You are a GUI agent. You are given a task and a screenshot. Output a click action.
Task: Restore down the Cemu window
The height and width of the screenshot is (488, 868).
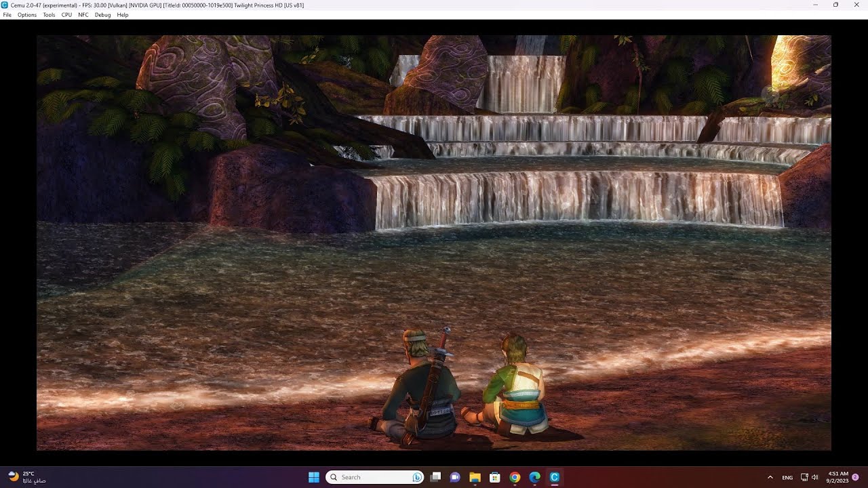click(835, 5)
